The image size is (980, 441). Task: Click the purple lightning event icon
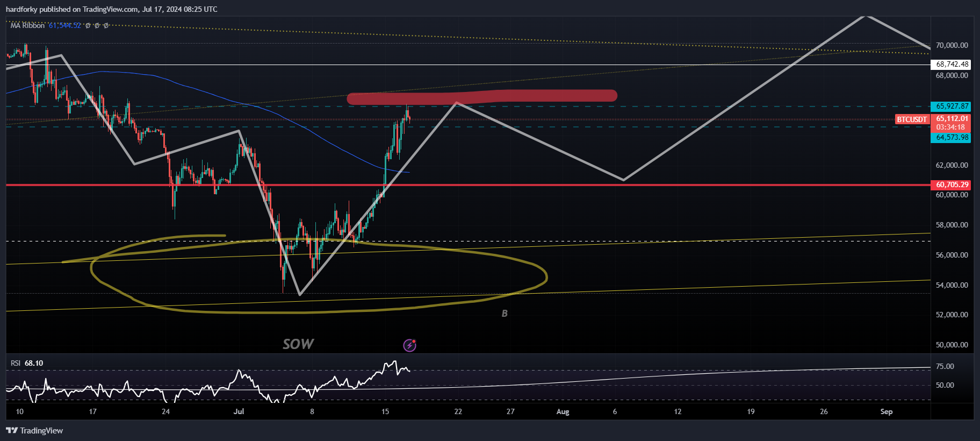pos(410,345)
